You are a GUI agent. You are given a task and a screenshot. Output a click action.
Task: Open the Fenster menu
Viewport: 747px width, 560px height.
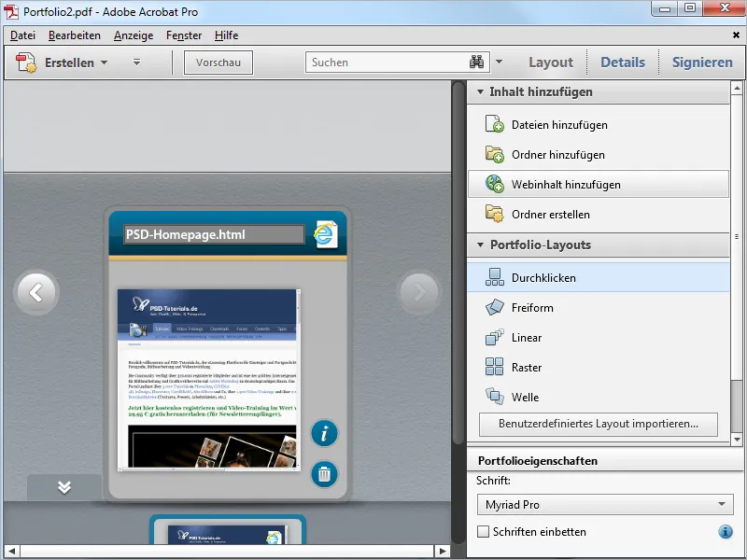pos(184,35)
